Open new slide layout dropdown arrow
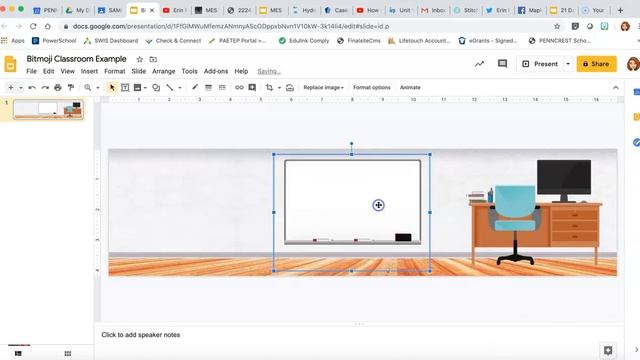Screen dimensions: 640x360 pos(20,88)
